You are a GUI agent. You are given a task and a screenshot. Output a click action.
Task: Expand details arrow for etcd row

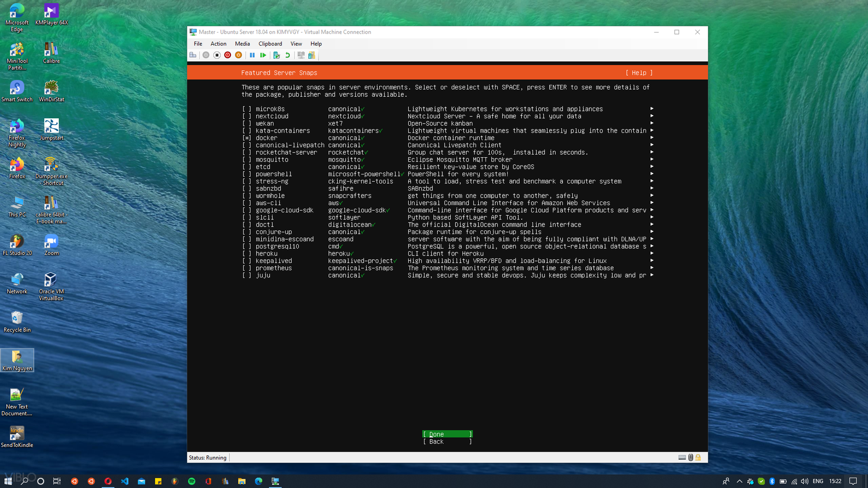(x=652, y=167)
